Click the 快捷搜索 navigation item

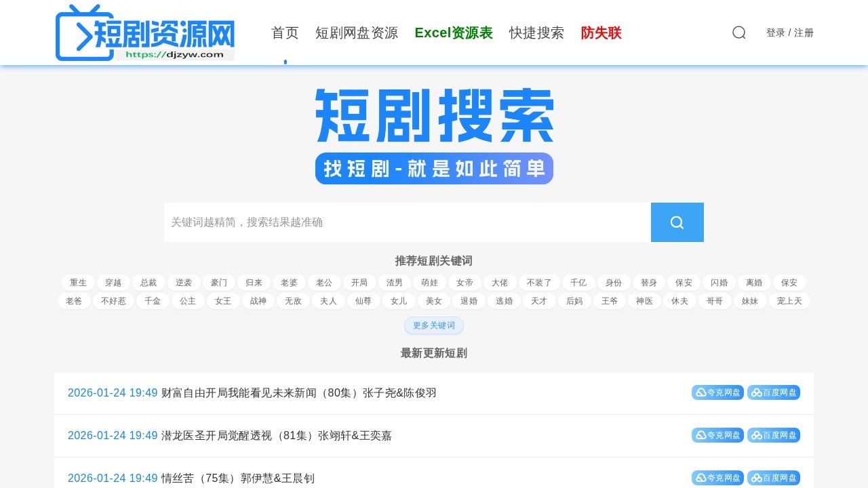coord(537,33)
